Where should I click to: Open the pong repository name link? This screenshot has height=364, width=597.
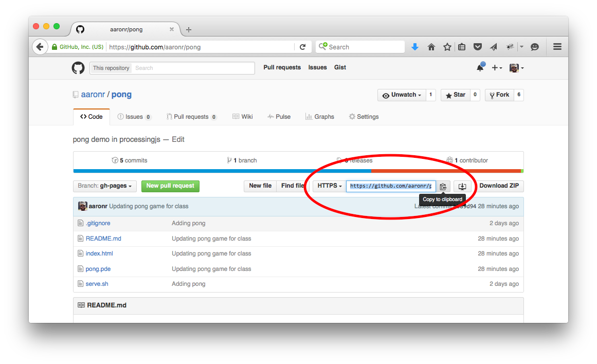click(x=121, y=95)
